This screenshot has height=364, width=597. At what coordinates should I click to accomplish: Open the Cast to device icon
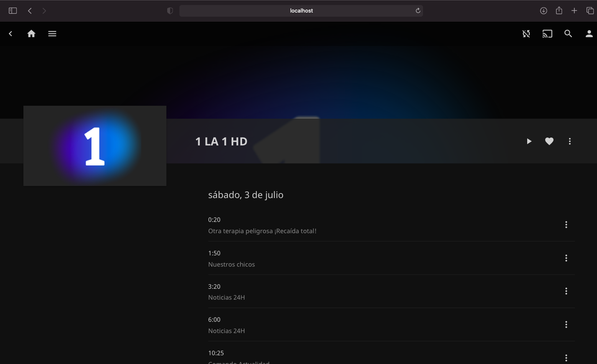tap(547, 34)
